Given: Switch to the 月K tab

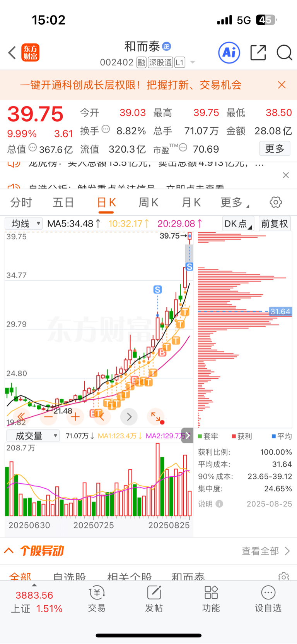Looking at the screenshot, I should point(191,202).
